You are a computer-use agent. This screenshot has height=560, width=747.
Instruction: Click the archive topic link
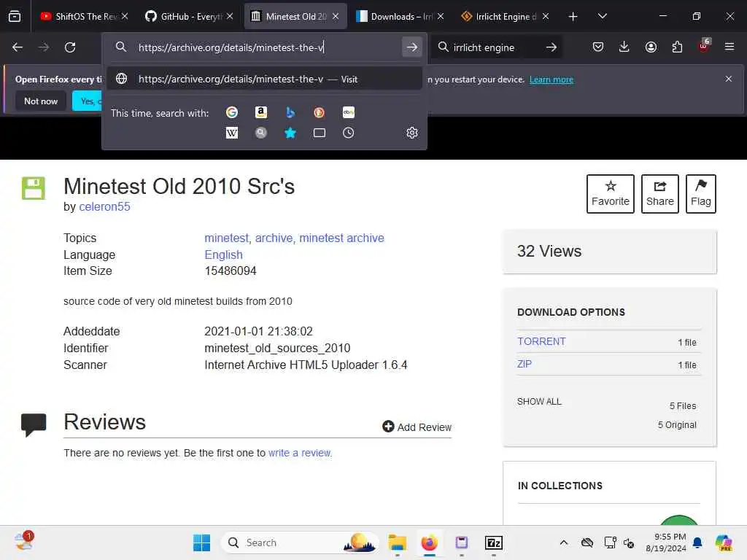[x=274, y=238]
